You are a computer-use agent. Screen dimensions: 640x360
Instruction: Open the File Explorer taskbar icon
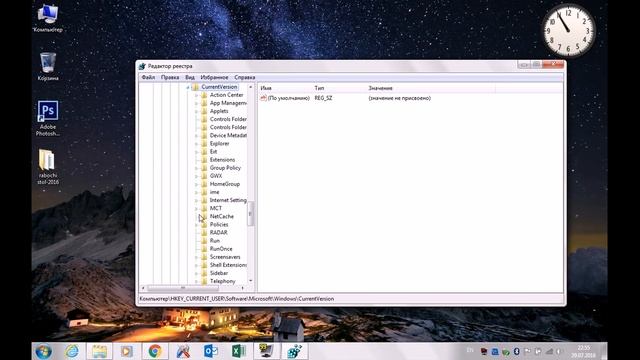[x=99, y=351]
